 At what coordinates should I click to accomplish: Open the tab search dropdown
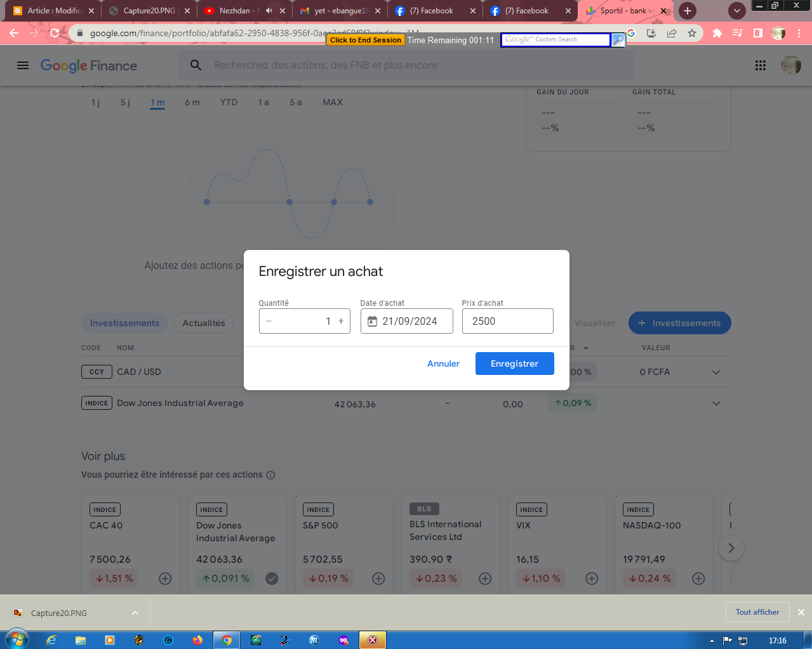736,11
